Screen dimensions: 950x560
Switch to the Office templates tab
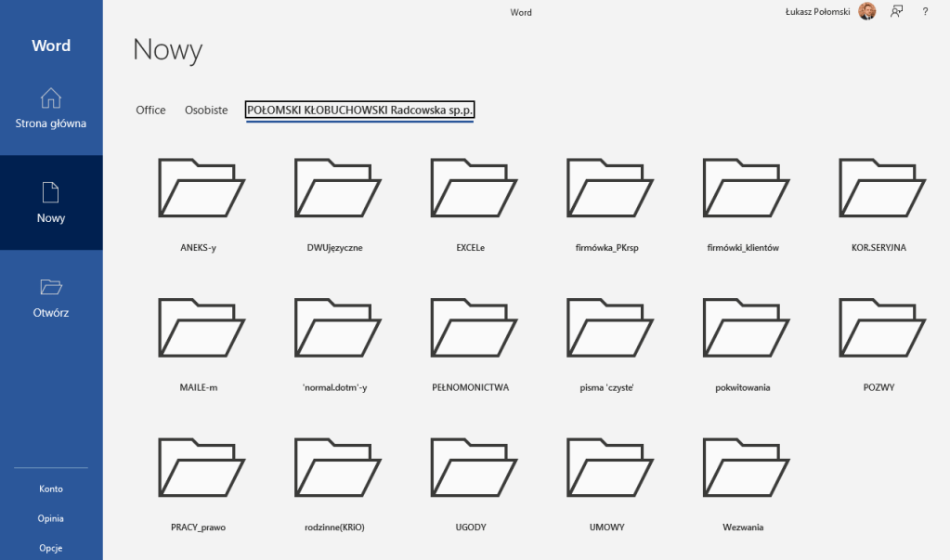pyautogui.click(x=150, y=111)
